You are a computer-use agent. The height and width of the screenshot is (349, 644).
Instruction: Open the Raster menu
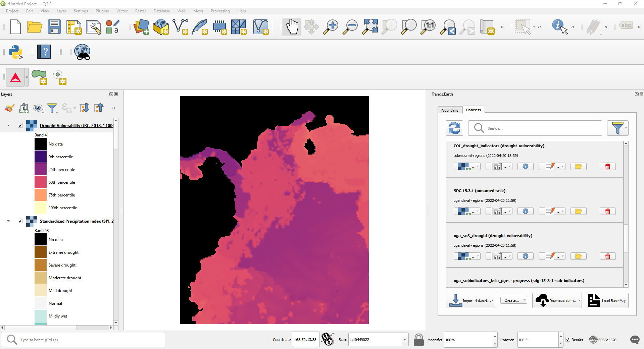click(x=141, y=11)
